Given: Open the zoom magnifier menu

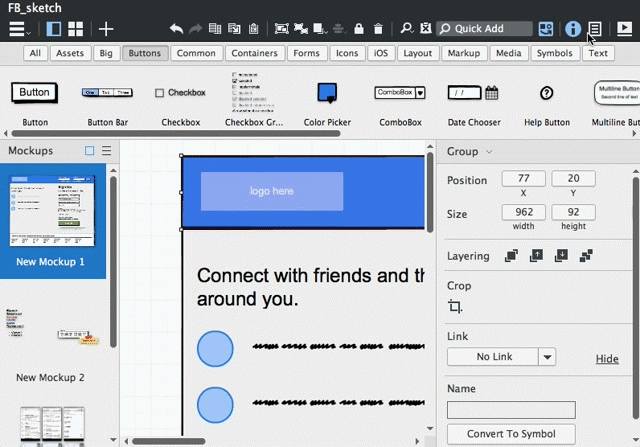Looking at the screenshot, I should (x=407, y=29).
